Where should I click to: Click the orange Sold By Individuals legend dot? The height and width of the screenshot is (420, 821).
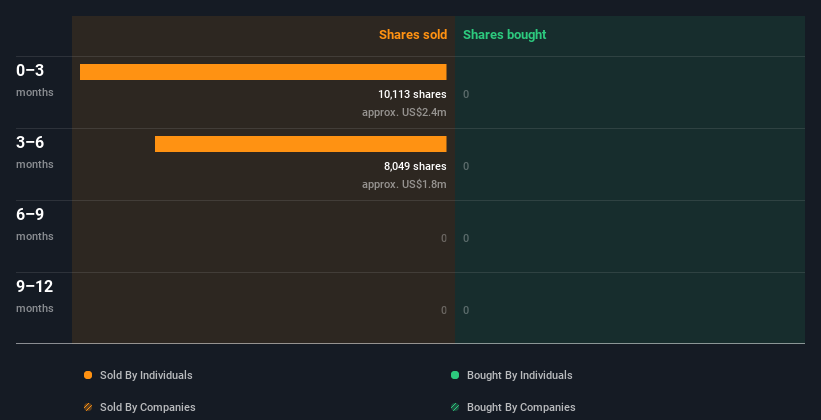click(88, 375)
